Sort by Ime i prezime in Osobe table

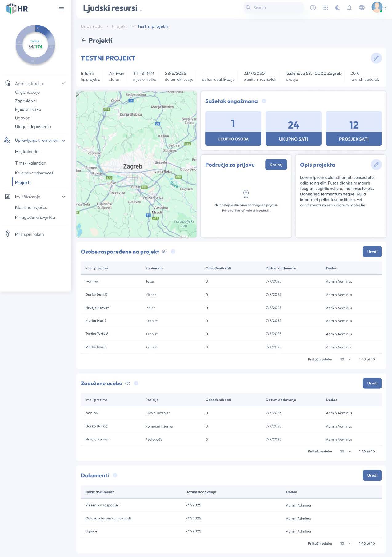[x=96, y=268]
